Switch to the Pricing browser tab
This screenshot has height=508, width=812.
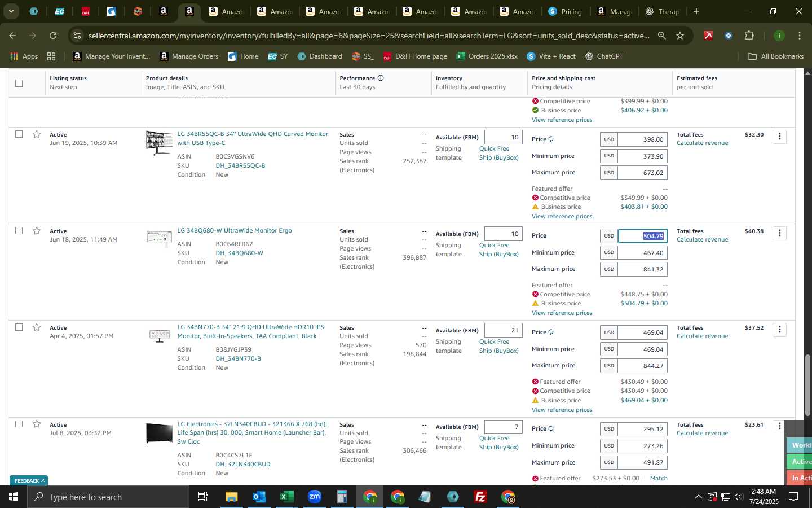pyautogui.click(x=565, y=11)
